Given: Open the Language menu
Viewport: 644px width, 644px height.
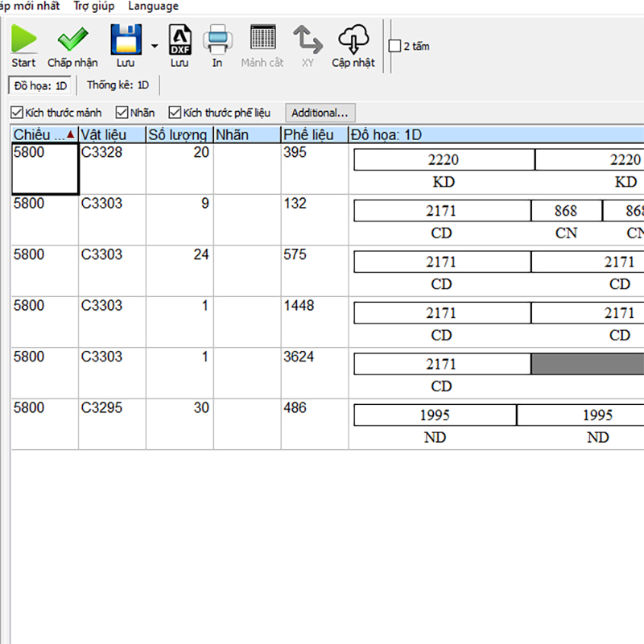Looking at the screenshot, I should click(153, 6).
